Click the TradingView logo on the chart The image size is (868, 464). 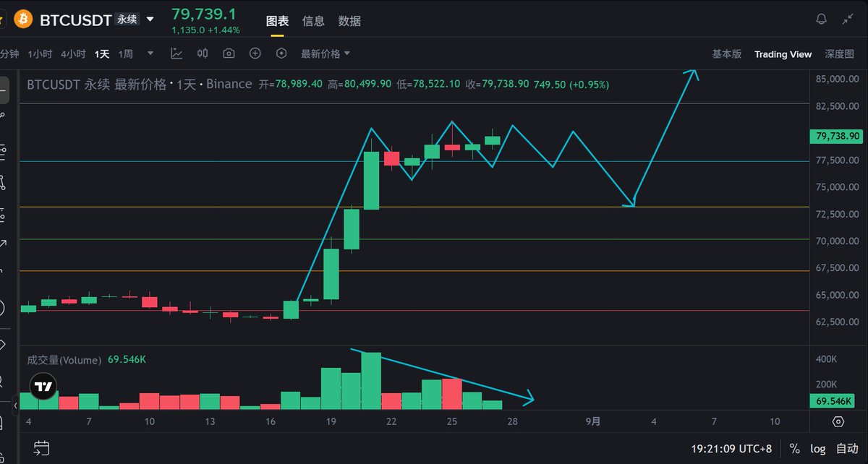(x=43, y=387)
